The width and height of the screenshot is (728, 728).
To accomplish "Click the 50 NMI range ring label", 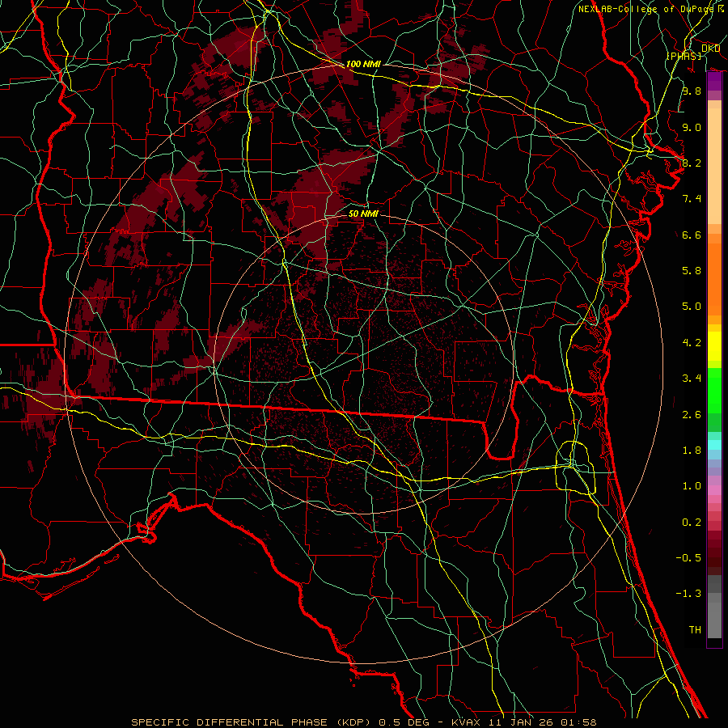I will pos(363,214).
